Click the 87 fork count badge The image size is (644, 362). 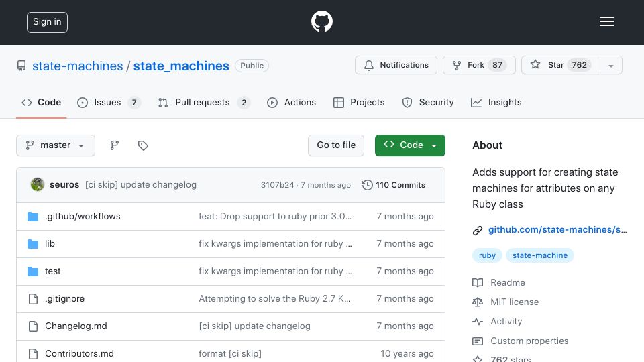497,65
